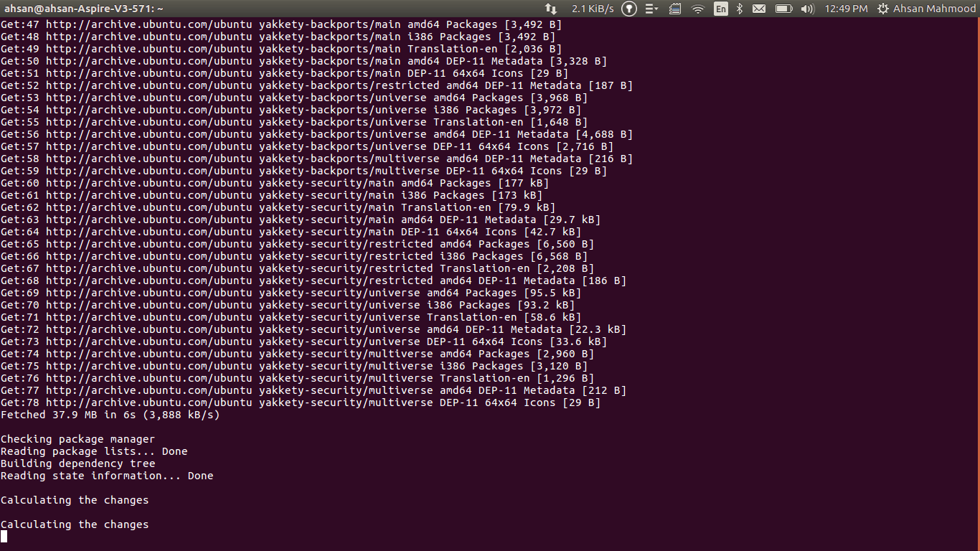Click the ahsan@ahsan-Aspire-V3-571 window title

84,9
